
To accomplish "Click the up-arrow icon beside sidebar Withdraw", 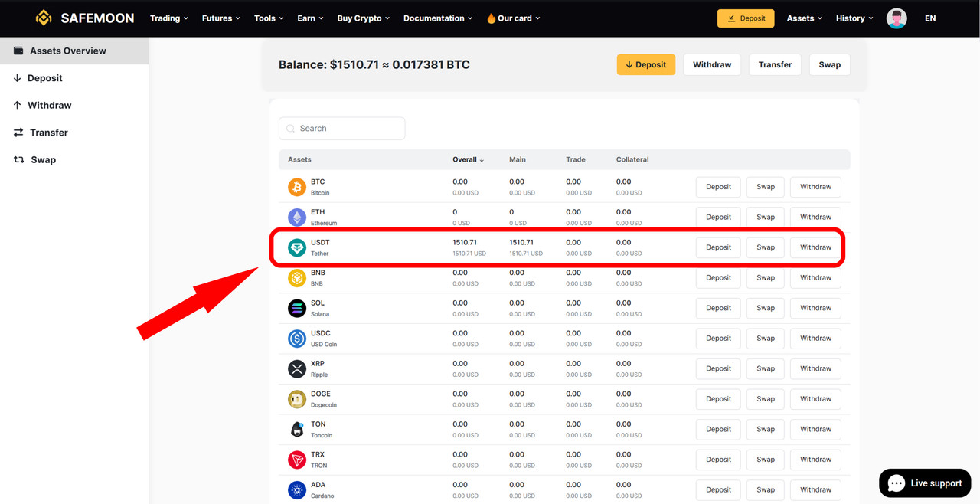I will coord(17,105).
